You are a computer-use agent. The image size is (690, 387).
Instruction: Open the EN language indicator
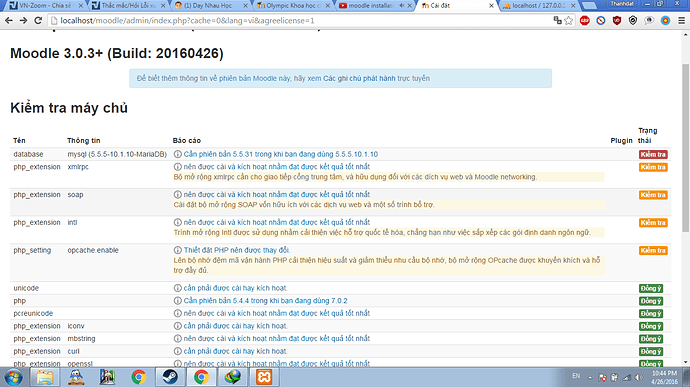click(576, 376)
